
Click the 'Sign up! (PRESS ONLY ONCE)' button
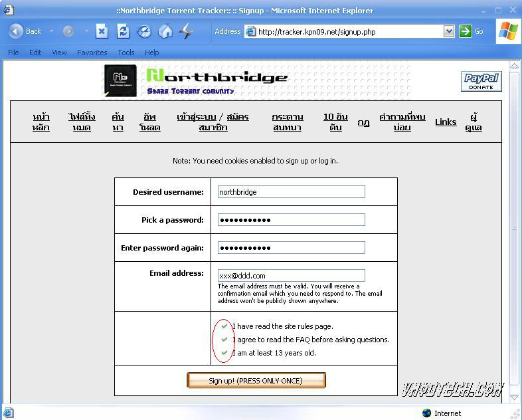[256, 380]
